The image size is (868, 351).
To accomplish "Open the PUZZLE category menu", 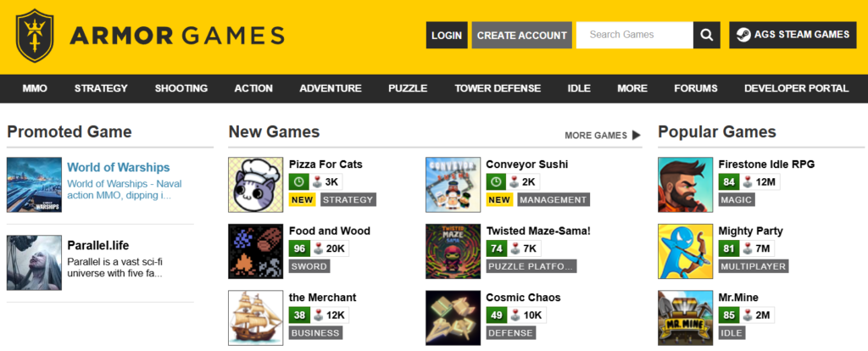I will click(x=408, y=88).
